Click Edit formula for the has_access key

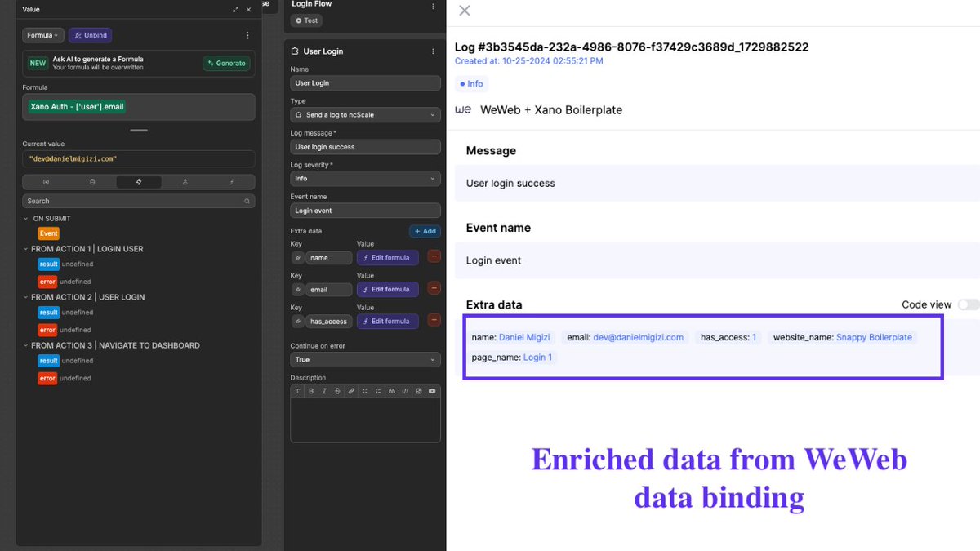point(387,321)
